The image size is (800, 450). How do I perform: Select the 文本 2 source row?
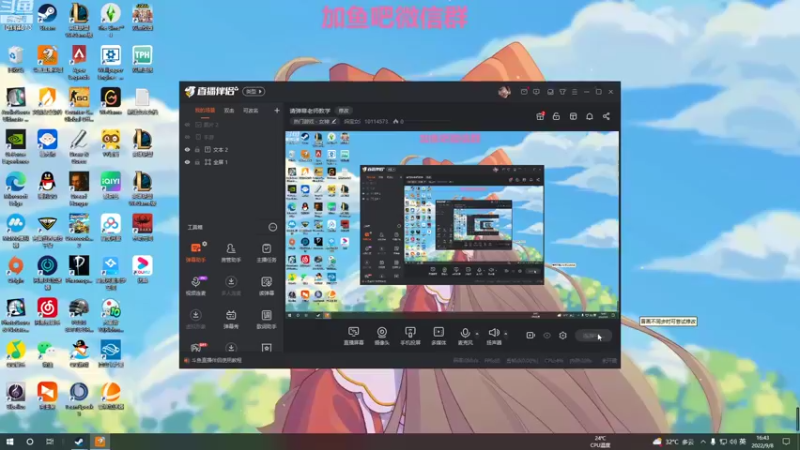pos(232,149)
